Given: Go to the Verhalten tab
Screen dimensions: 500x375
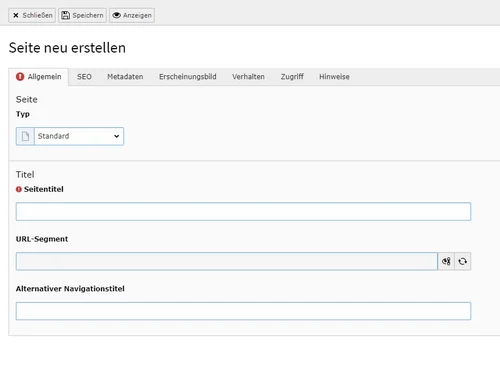Looking at the screenshot, I should 248,77.
